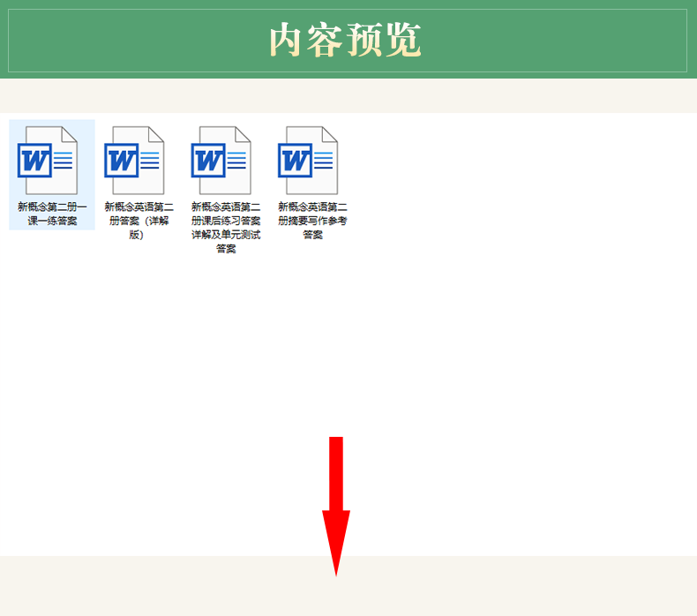Click the file name 新概念英语第二册答案（详解版）
This screenshot has width=697, height=616.
click(x=139, y=221)
